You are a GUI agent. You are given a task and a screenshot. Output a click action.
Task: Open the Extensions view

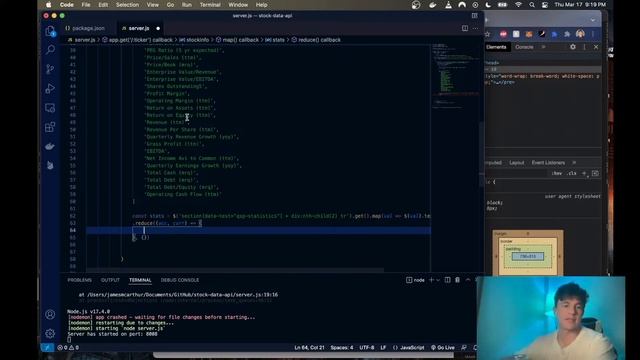coord(50,127)
